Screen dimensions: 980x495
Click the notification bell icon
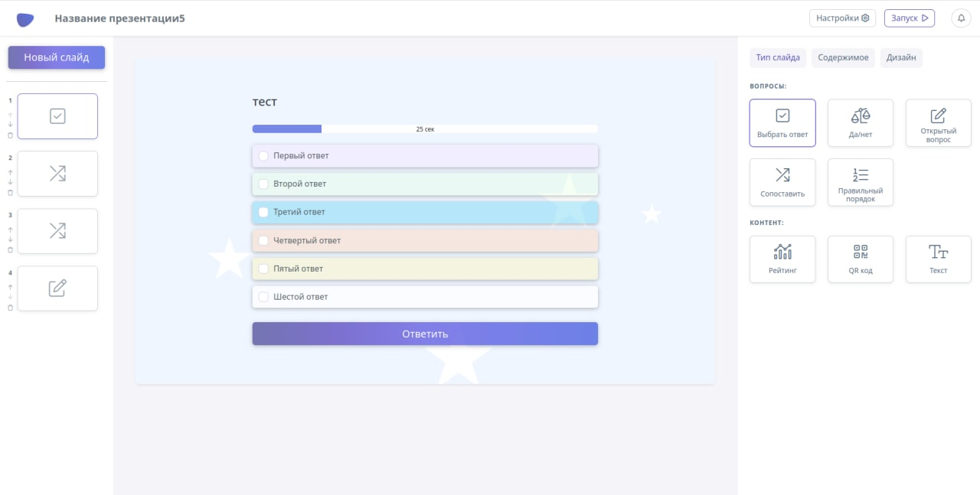point(961,18)
